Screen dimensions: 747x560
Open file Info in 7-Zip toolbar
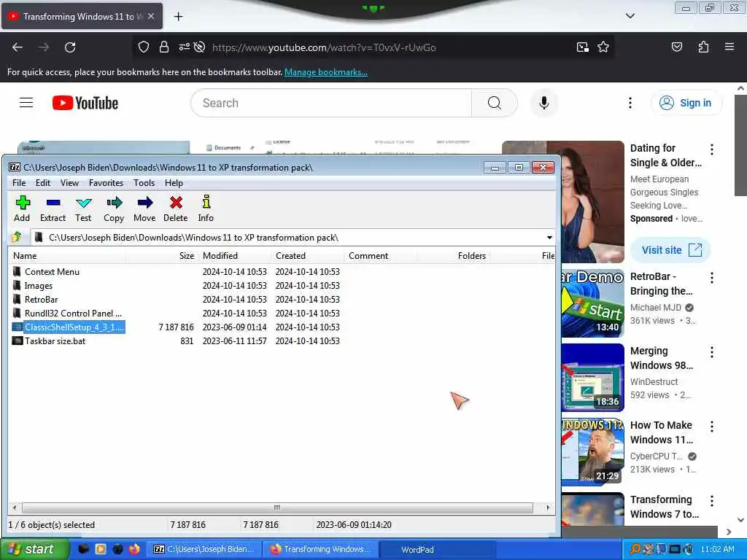click(x=206, y=208)
